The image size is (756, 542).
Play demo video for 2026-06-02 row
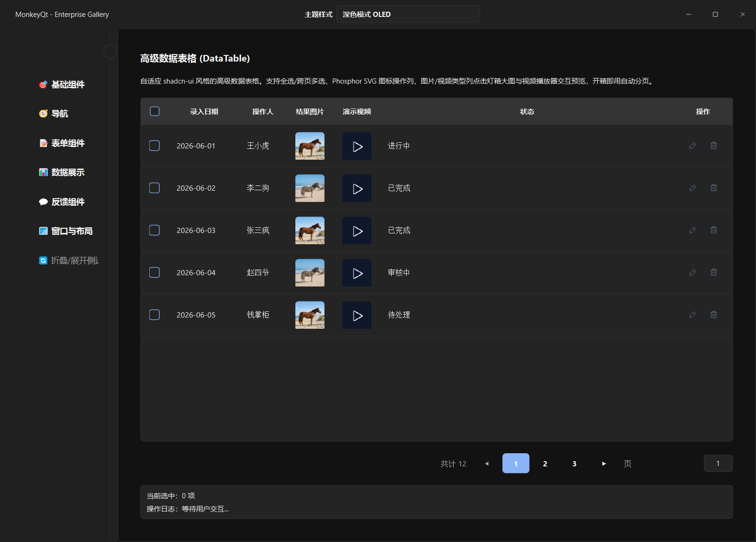[357, 188]
